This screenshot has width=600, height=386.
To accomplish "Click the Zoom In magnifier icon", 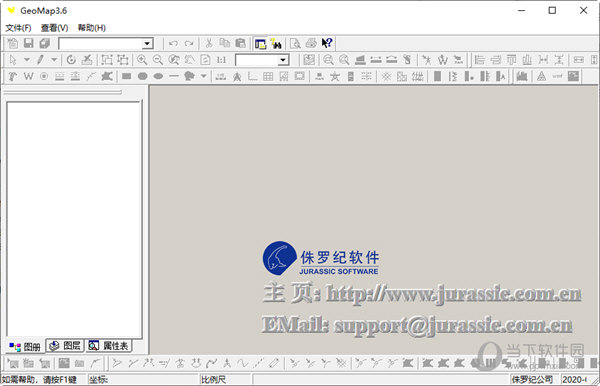I will 142,60.
